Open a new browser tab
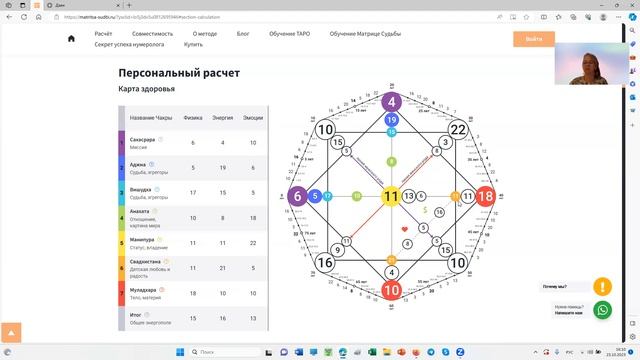The image size is (640, 360). 129,5
